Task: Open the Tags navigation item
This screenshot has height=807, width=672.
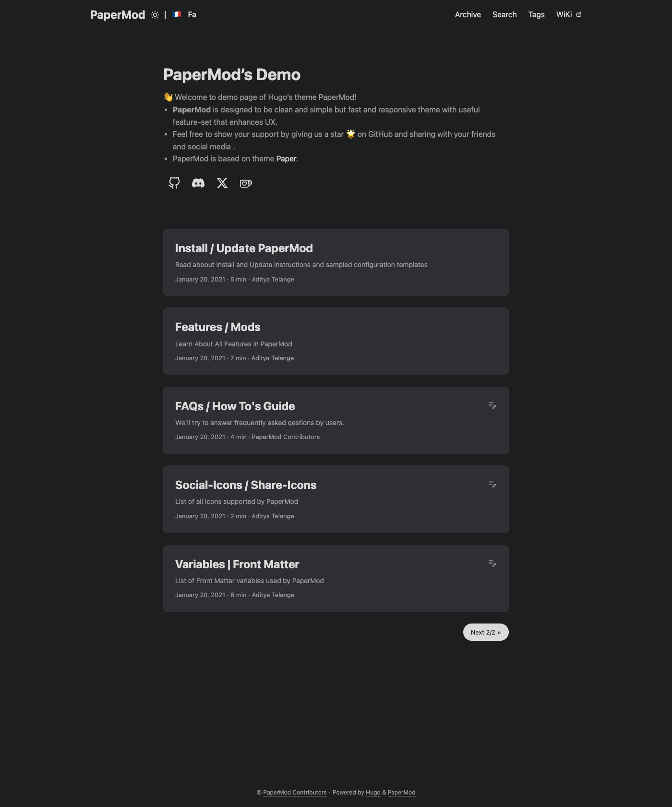Action: coord(536,14)
